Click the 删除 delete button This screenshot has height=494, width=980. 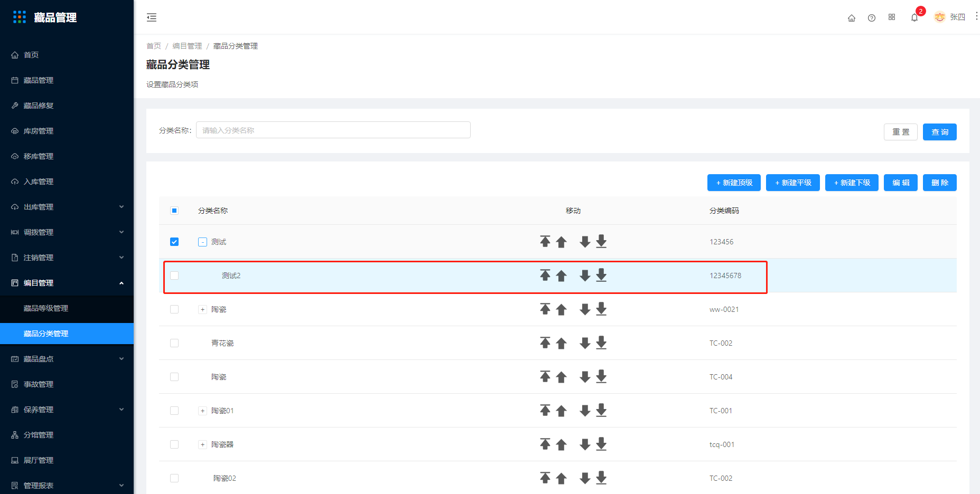pos(939,183)
